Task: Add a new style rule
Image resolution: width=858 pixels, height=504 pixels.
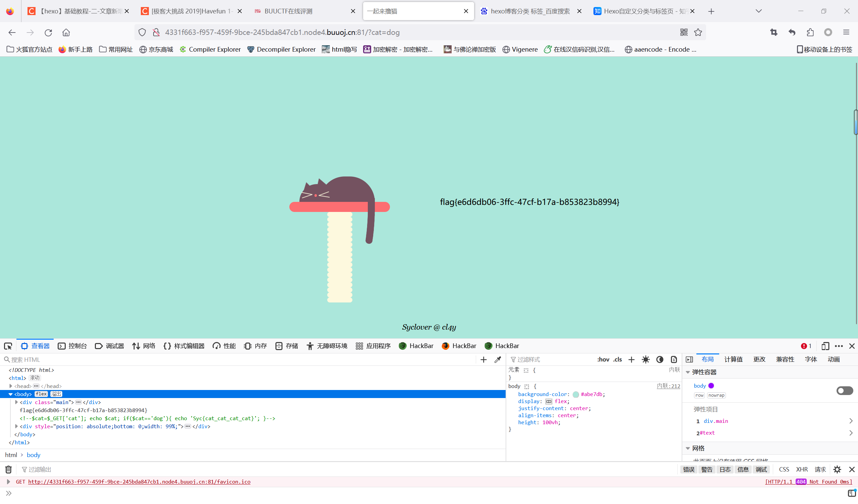Action: (631, 359)
